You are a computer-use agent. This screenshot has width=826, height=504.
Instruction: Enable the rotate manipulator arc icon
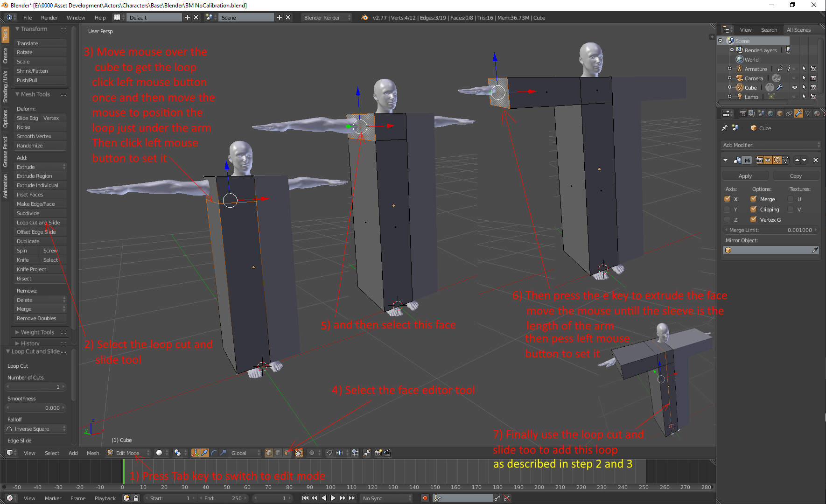pos(214,453)
